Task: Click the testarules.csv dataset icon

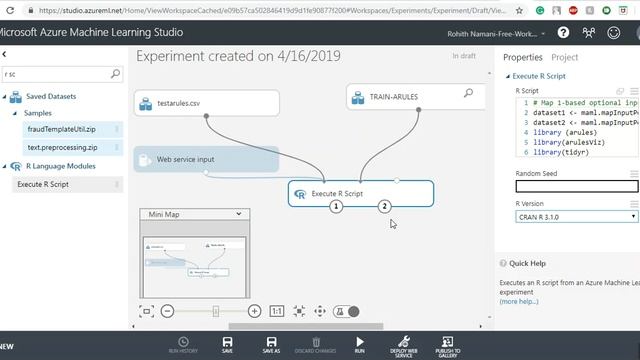Action: (145, 104)
